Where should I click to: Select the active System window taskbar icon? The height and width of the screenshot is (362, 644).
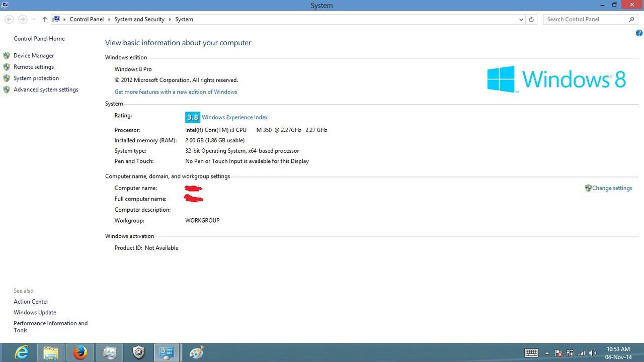(x=167, y=353)
